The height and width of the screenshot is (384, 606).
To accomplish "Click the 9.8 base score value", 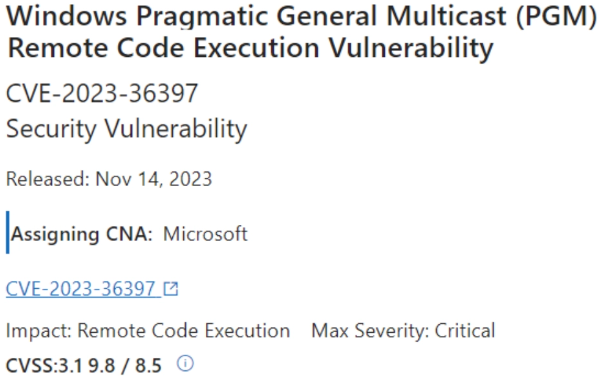I will [x=102, y=365].
